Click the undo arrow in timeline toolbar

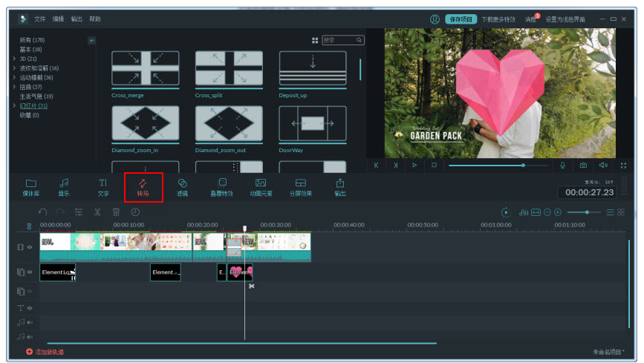42,212
